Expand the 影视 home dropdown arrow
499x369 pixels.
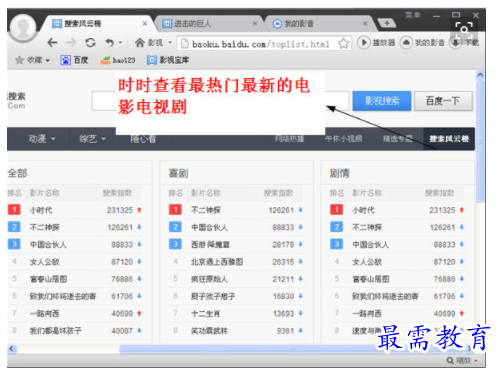(x=170, y=43)
